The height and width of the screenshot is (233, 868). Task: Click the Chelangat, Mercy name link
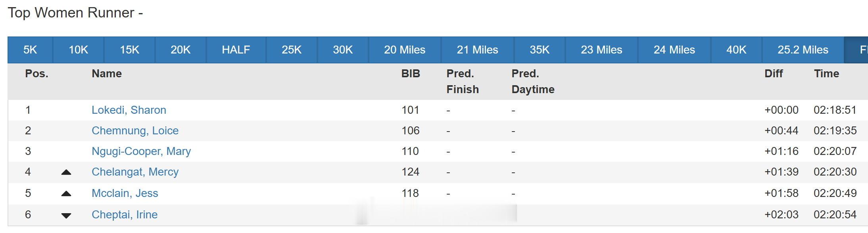[x=135, y=172]
